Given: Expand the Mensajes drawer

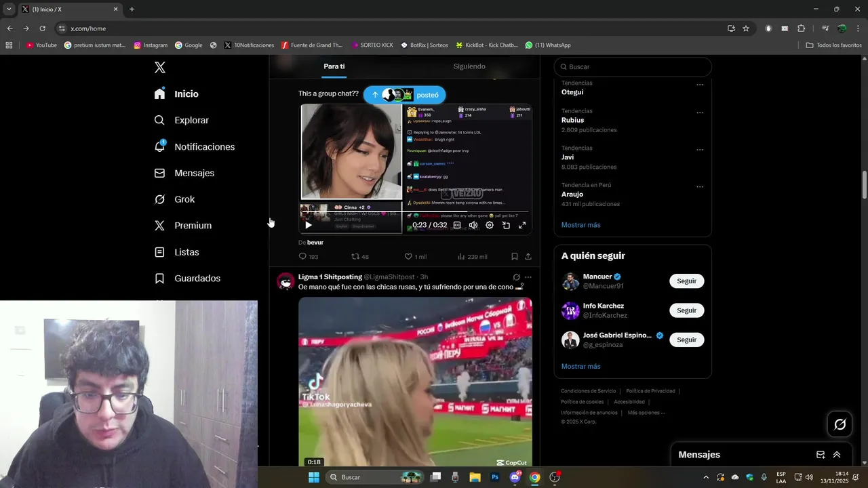Looking at the screenshot, I should (x=837, y=455).
